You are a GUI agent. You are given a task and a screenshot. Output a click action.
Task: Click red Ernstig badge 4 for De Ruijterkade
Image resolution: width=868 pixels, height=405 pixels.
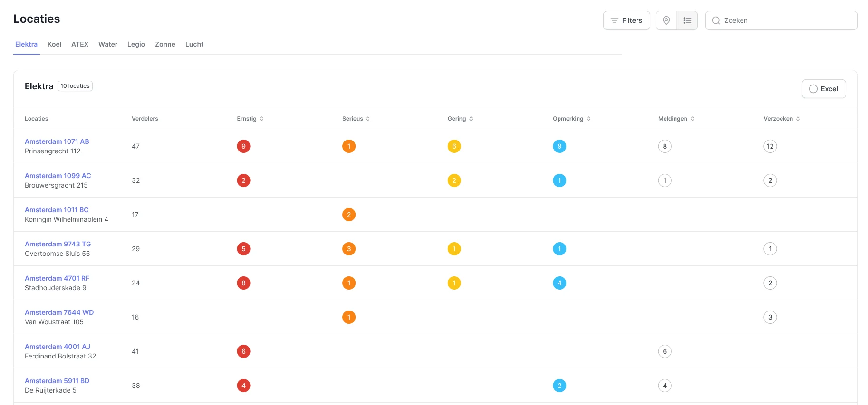point(243,386)
